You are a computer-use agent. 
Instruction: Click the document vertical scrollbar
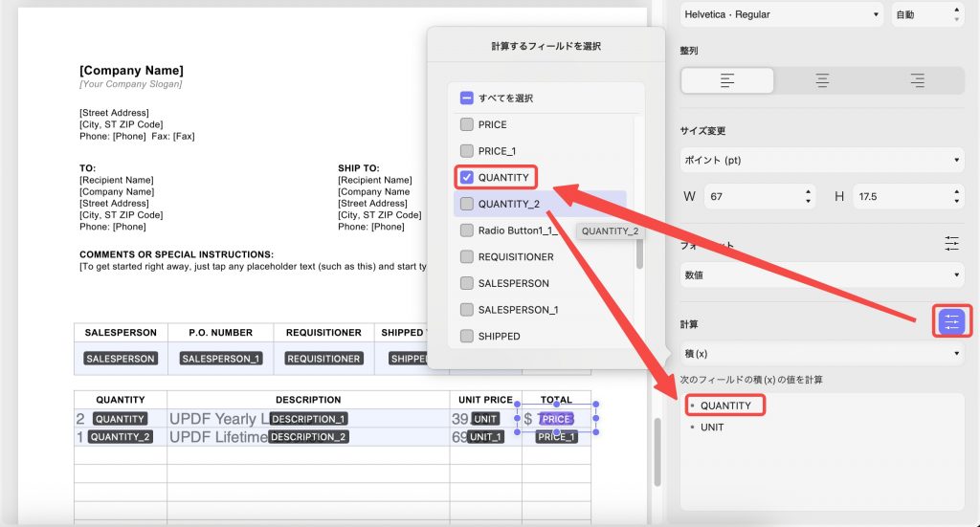click(657, 450)
